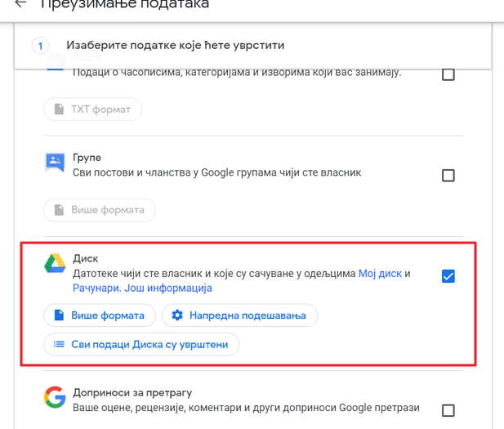Click the step 1 circle indicator
Screen dimensions: 504x429
[x=41, y=46]
